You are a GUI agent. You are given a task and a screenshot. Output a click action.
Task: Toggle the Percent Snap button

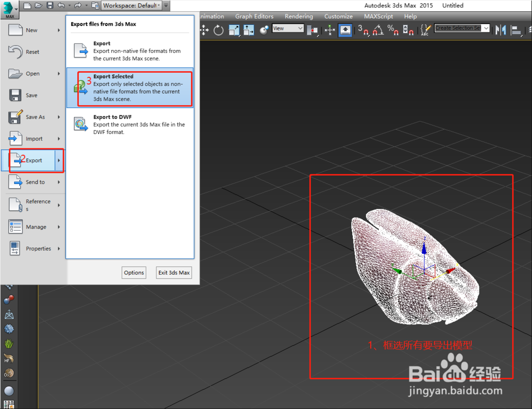click(393, 30)
